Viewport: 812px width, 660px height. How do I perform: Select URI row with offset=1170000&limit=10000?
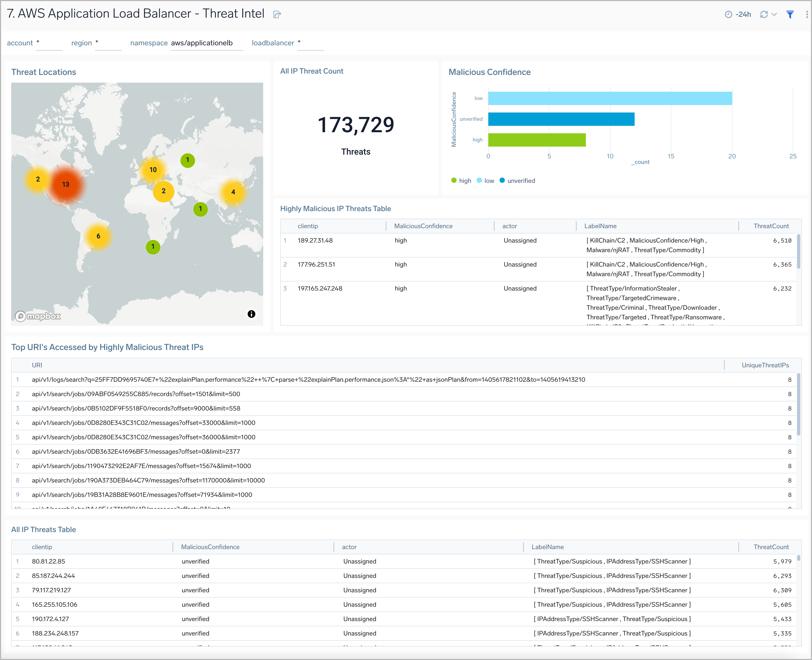(x=404, y=480)
